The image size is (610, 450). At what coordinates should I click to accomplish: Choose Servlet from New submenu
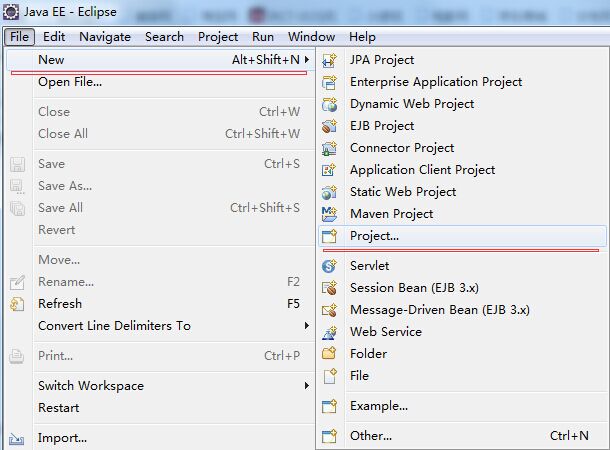click(462, 266)
